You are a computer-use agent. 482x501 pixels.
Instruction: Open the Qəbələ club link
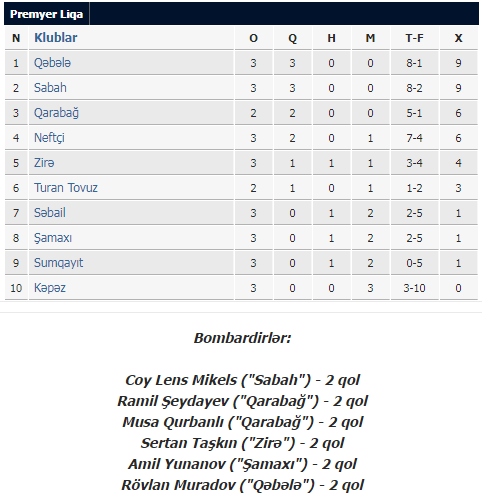coord(52,63)
